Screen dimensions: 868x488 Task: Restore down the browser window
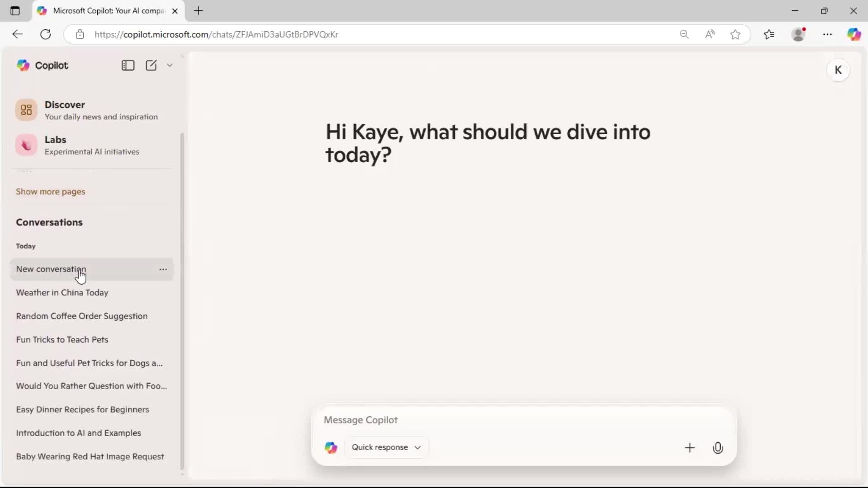click(824, 11)
